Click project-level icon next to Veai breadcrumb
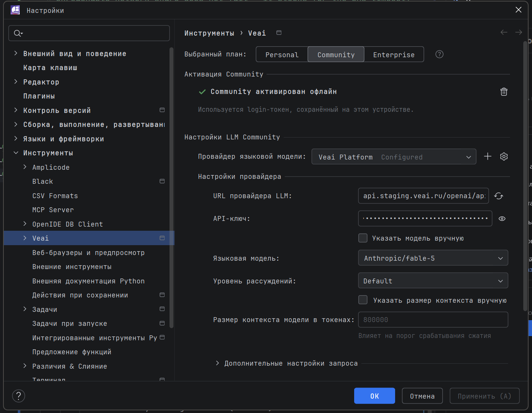 279,33
